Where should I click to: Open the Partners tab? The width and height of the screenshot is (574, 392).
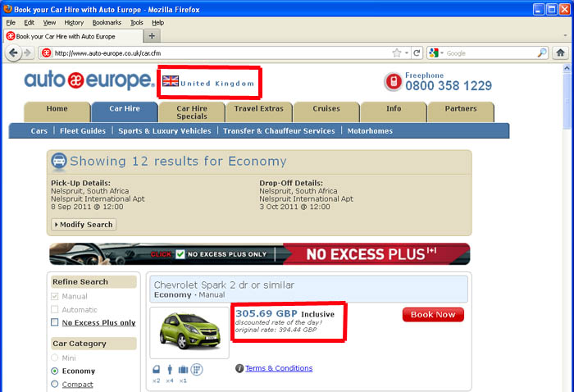[x=461, y=112]
